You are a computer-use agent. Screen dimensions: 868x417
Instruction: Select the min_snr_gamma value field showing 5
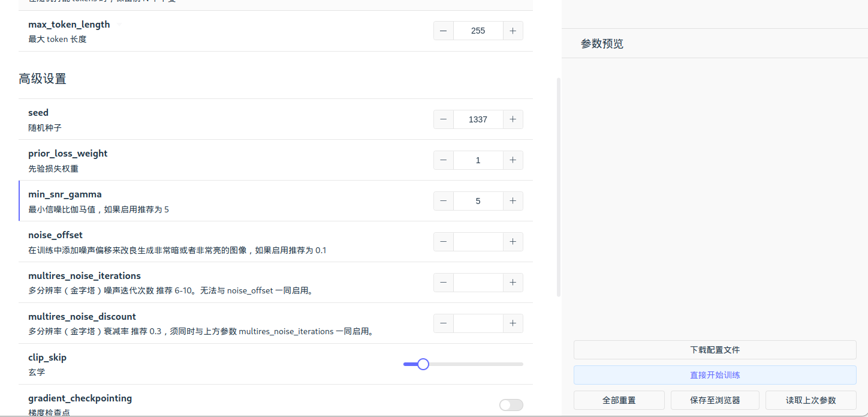point(478,200)
